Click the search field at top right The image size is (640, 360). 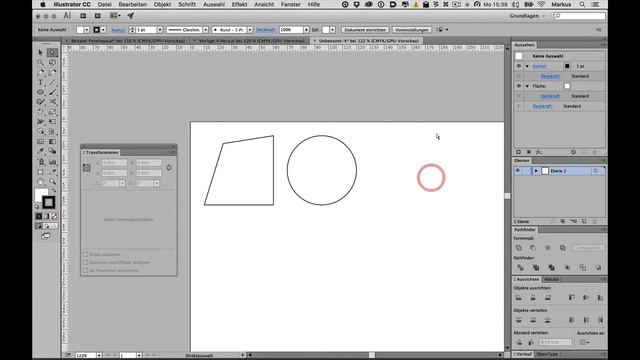580,16
